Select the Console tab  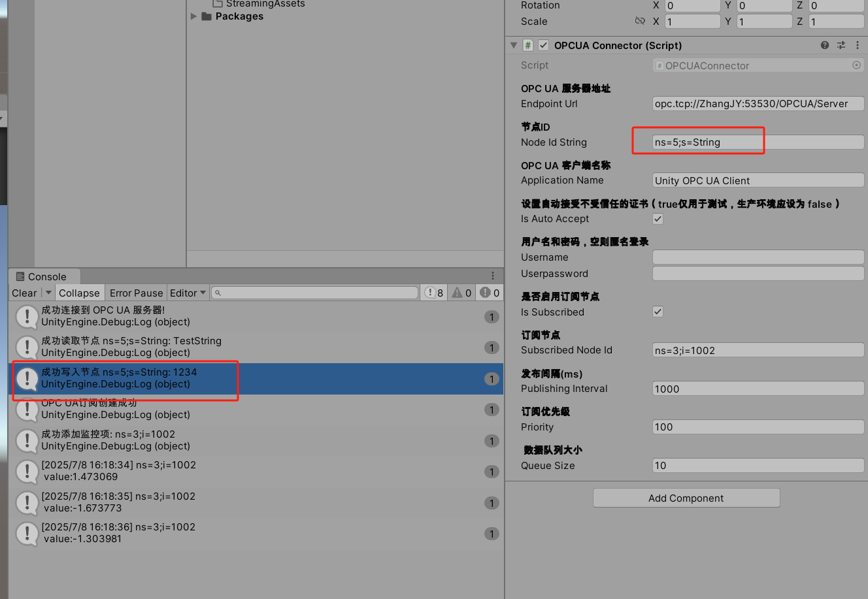tap(43, 276)
